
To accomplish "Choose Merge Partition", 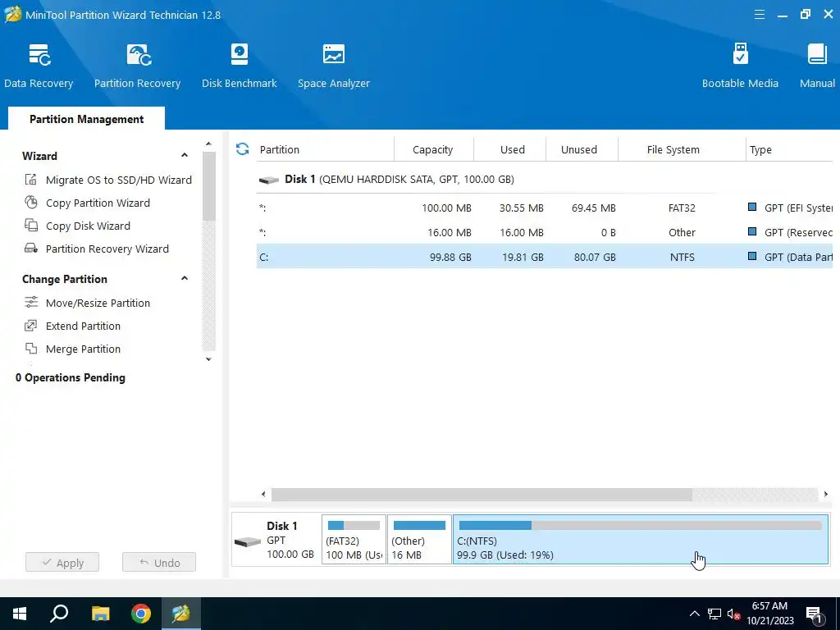I will [x=83, y=349].
